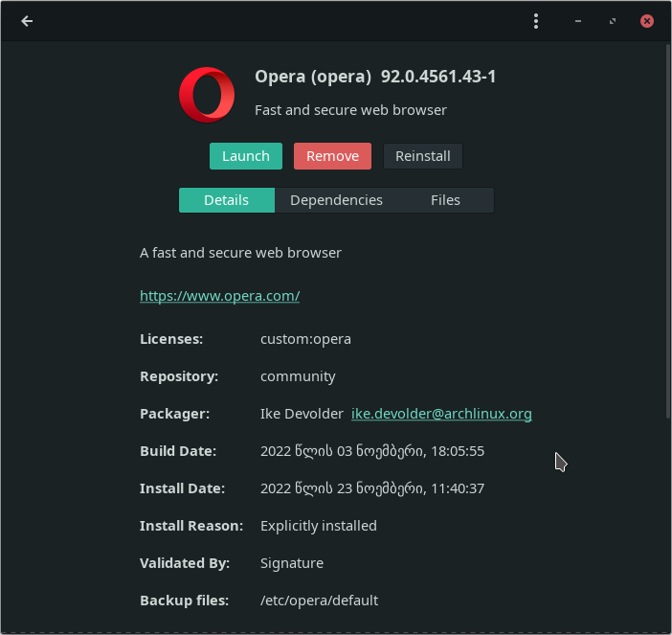Screen dimensions: 672x635
Task: Click the ike.devolder@archlinux.org email link
Action: [x=441, y=414]
